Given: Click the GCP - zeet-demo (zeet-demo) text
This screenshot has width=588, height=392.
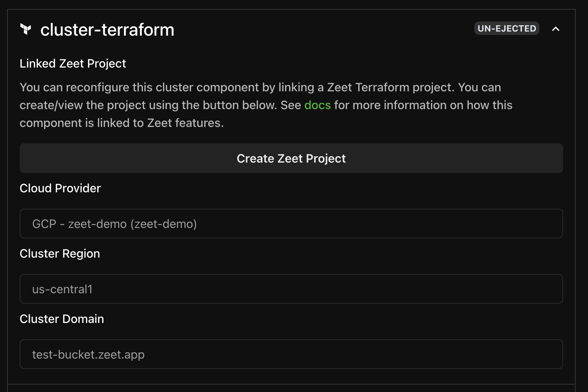Looking at the screenshot, I should (114, 223).
